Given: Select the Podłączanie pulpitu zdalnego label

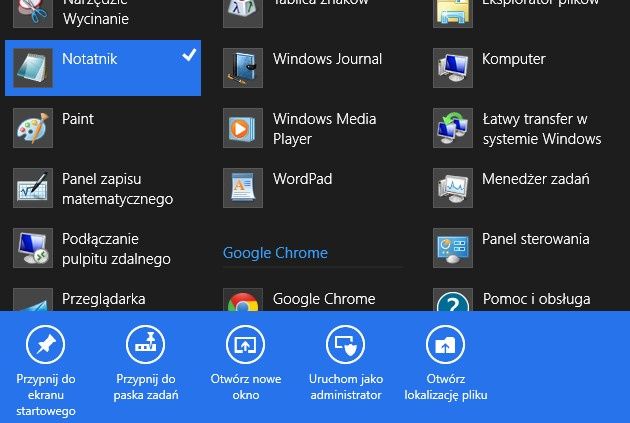Looking at the screenshot, I should pos(117,249).
